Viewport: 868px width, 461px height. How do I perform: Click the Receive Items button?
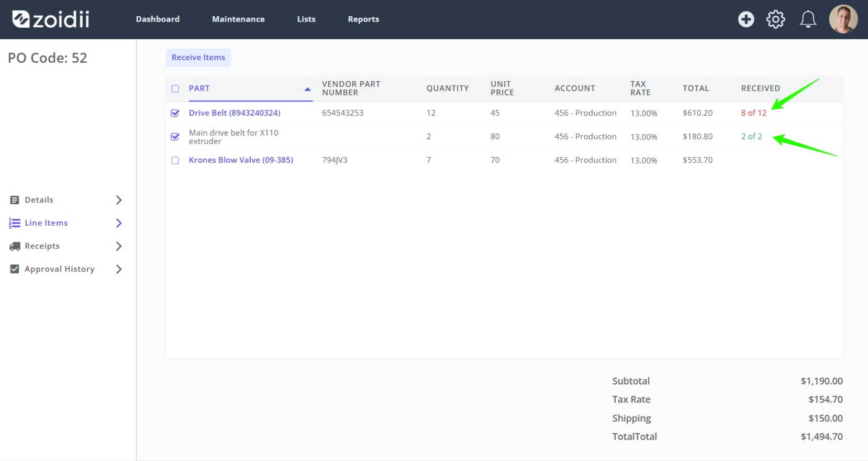198,58
